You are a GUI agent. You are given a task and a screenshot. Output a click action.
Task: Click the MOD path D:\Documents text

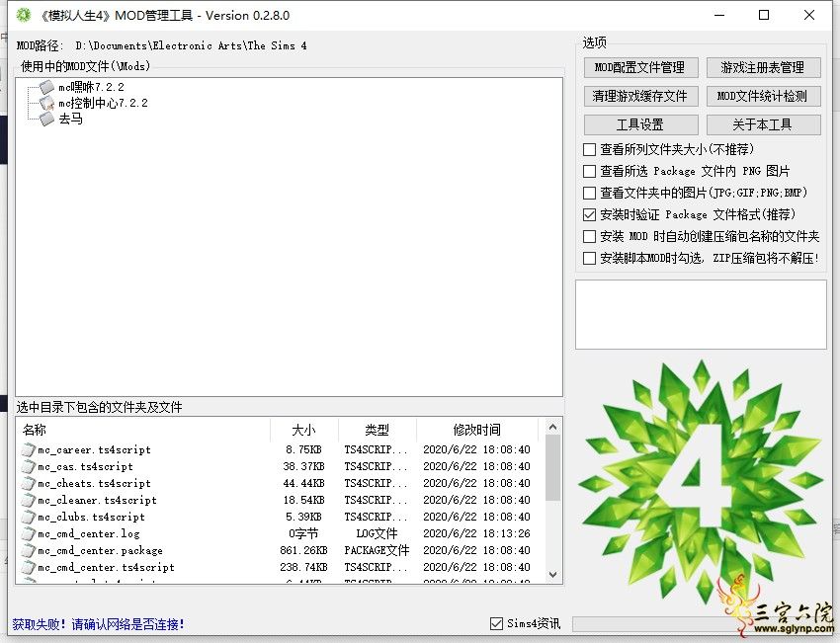tap(192, 45)
